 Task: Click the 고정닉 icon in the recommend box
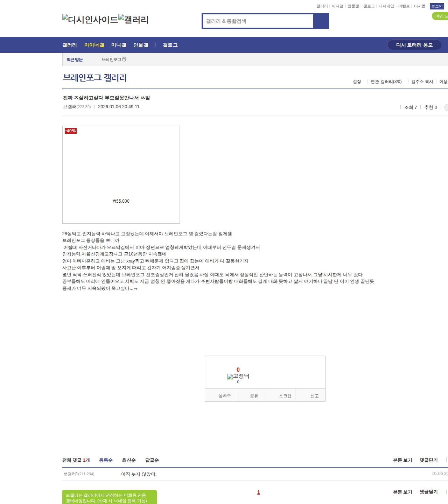[x=238, y=376]
